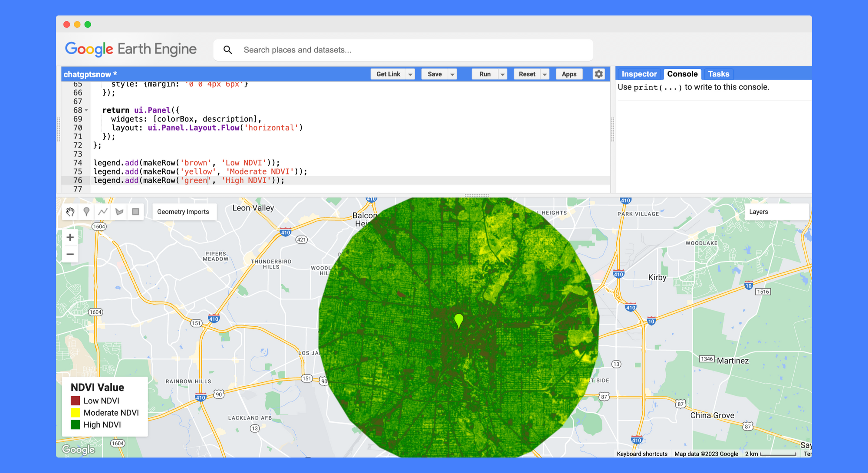Select the hand pan tool

tap(70, 212)
